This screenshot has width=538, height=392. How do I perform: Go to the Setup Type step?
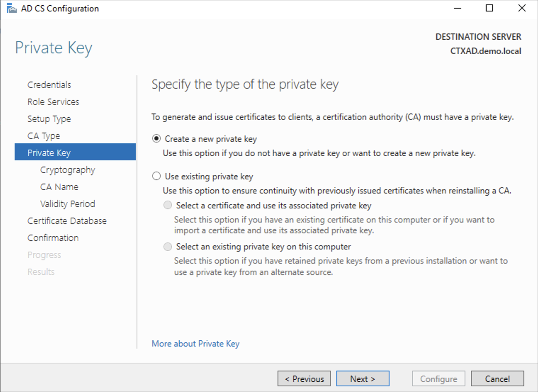(49, 119)
